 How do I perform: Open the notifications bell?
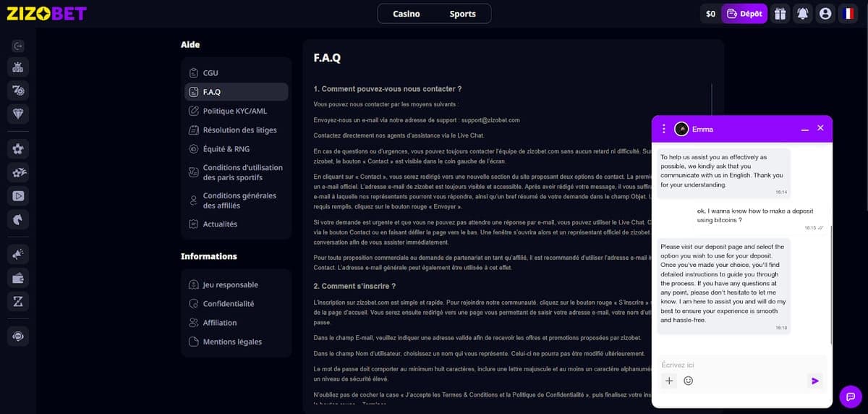tap(802, 14)
